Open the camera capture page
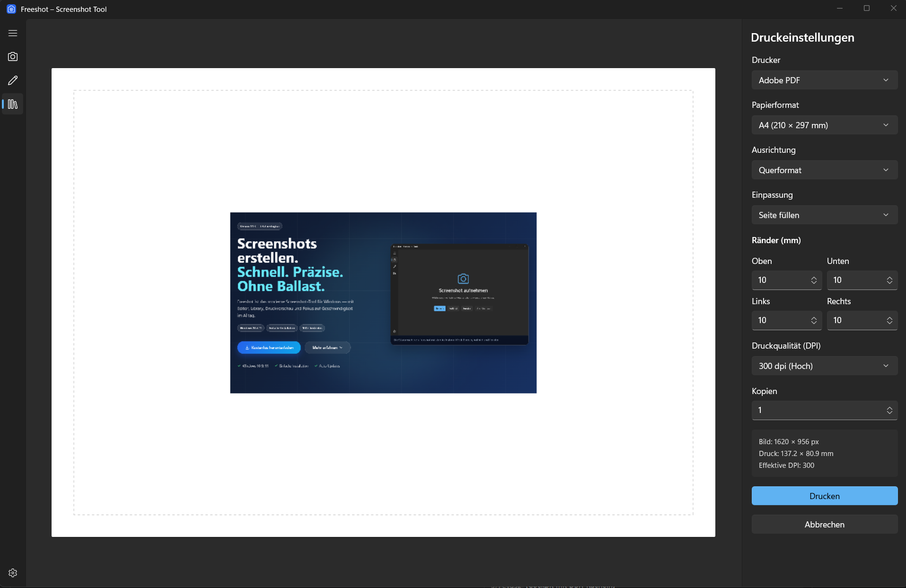The image size is (906, 588). point(13,57)
